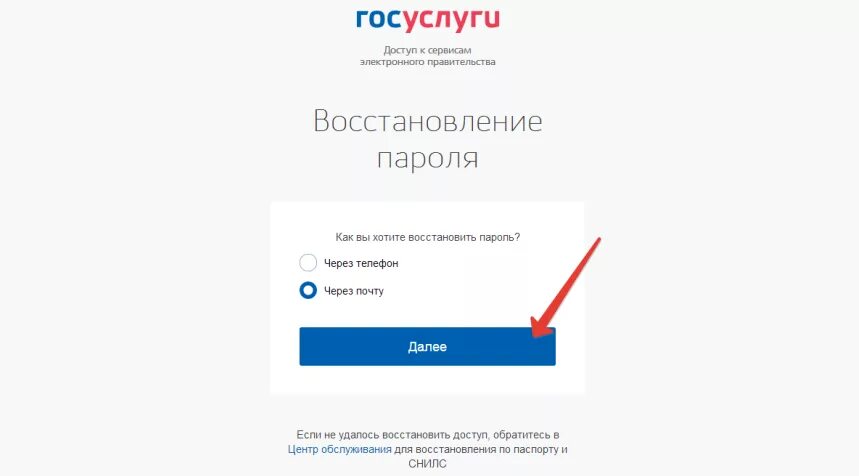Click the red 'услуги' part of the logo
This screenshot has height=476, width=859.
[x=451, y=21]
